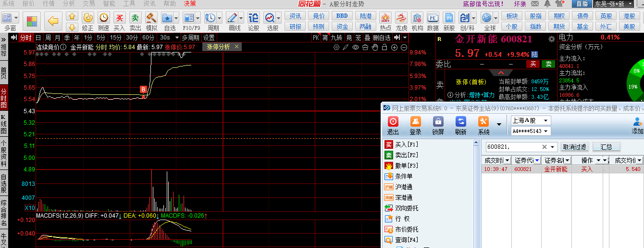The width and height of the screenshot is (644, 248).
Task: Toggle the PK compare button
Action: [x=316, y=38]
